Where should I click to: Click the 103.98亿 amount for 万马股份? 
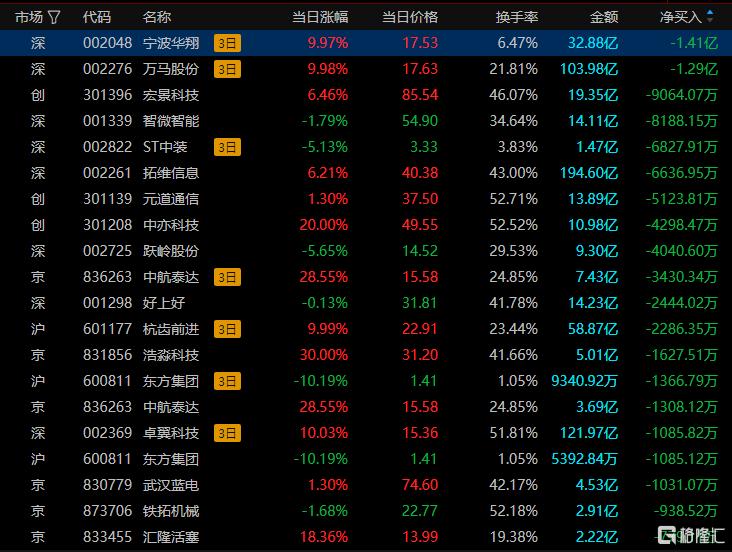click(x=589, y=70)
